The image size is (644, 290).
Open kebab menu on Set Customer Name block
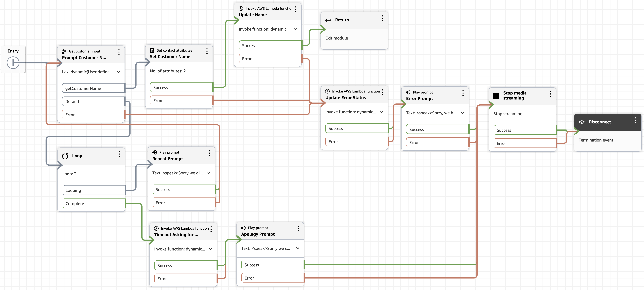click(x=207, y=51)
